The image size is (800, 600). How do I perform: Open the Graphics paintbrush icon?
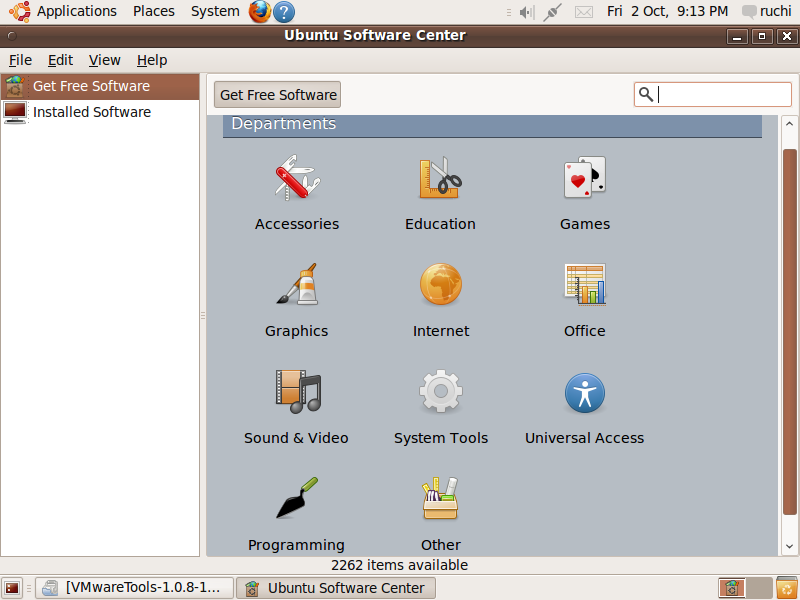(x=297, y=284)
